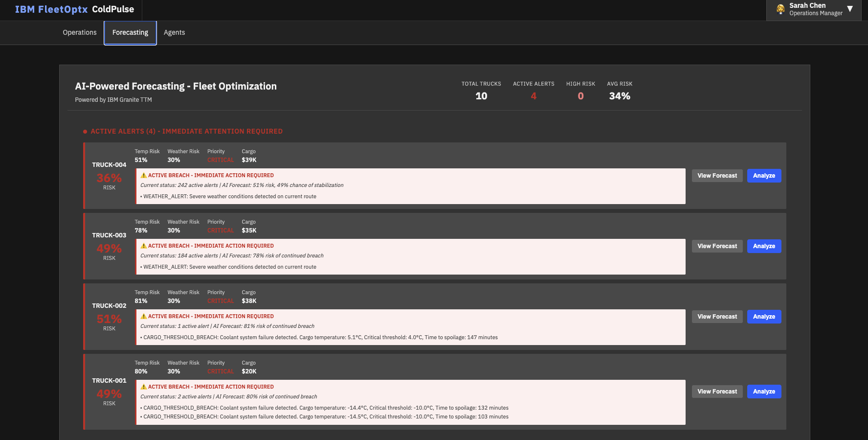Select TRUCK-003 label
The width and height of the screenshot is (868, 440).
tap(109, 235)
